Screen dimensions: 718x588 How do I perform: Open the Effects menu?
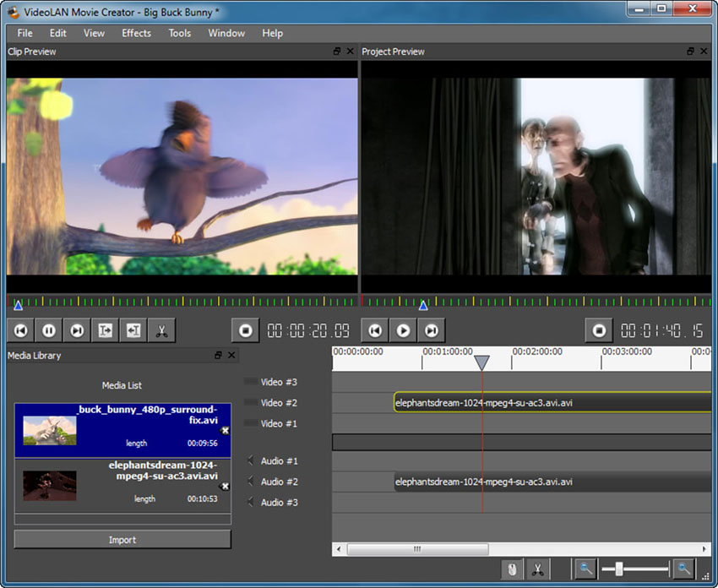[x=136, y=33]
